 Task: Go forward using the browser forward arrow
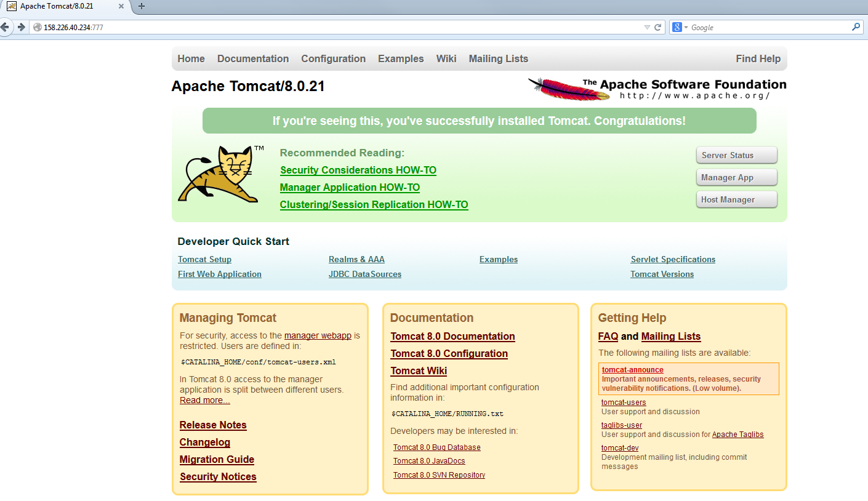(x=22, y=27)
